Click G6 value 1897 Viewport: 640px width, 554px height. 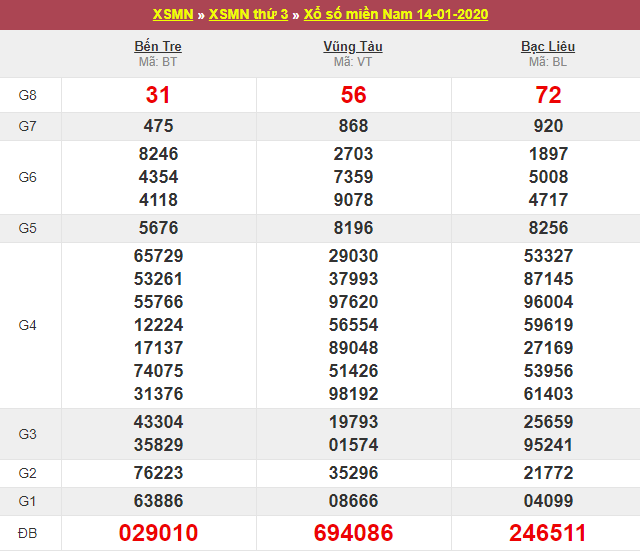point(548,154)
